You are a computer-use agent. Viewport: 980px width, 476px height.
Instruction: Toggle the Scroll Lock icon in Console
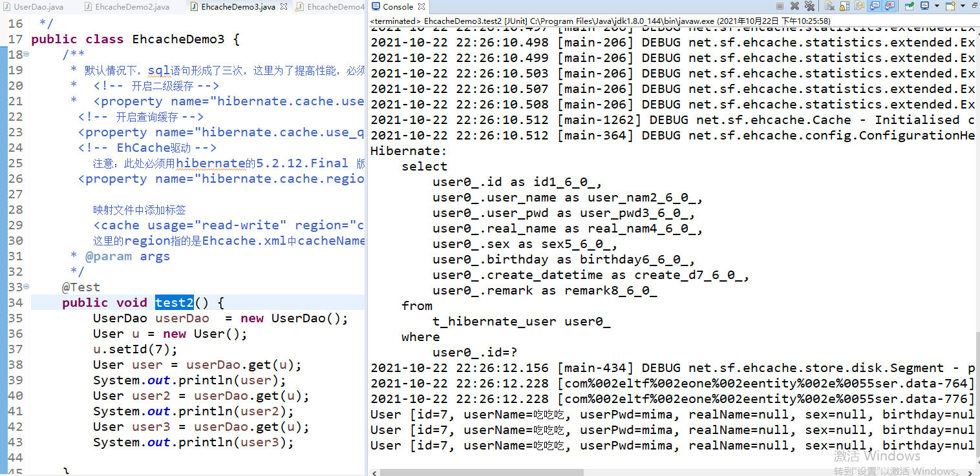click(x=844, y=6)
